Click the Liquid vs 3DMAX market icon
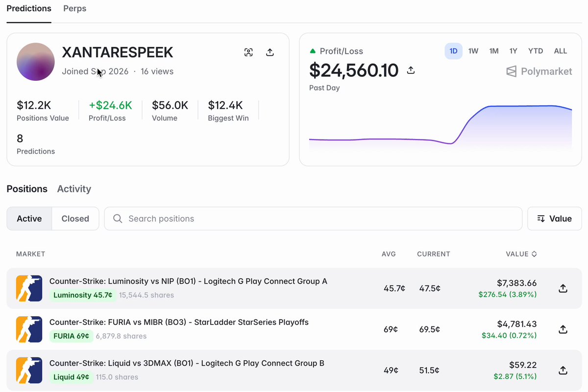 click(29, 370)
